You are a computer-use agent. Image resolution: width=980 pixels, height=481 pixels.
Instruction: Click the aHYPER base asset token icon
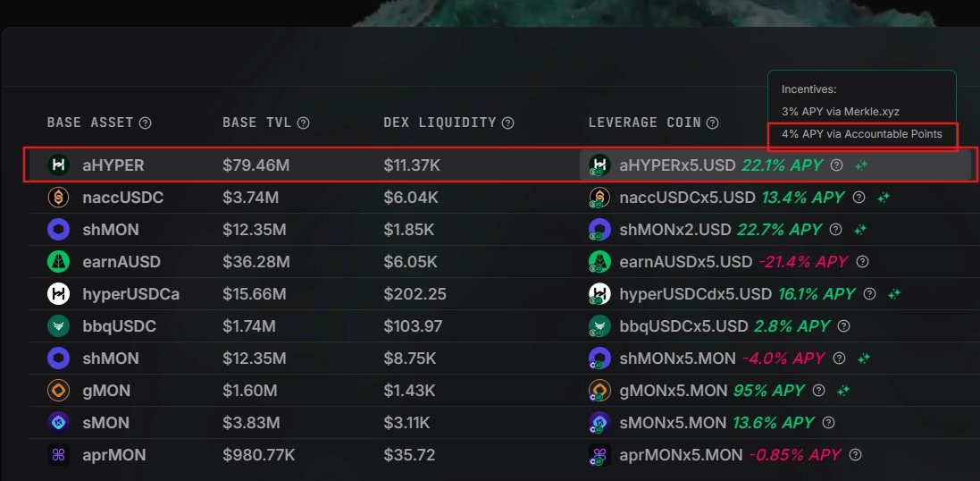(x=59, y=165)
